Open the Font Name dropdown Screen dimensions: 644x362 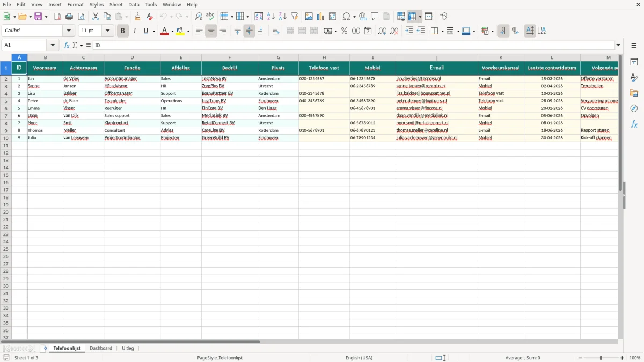pos(69,31)
